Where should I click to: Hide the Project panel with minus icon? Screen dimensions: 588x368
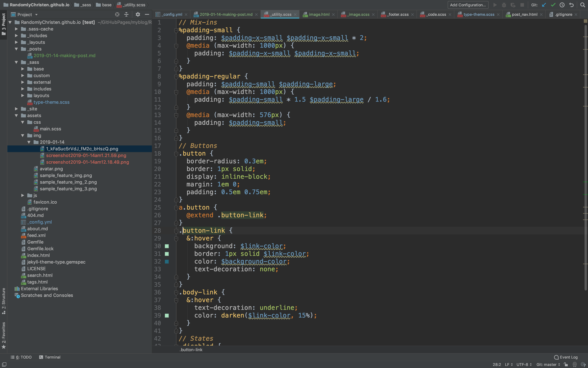(x=147, y=14)
